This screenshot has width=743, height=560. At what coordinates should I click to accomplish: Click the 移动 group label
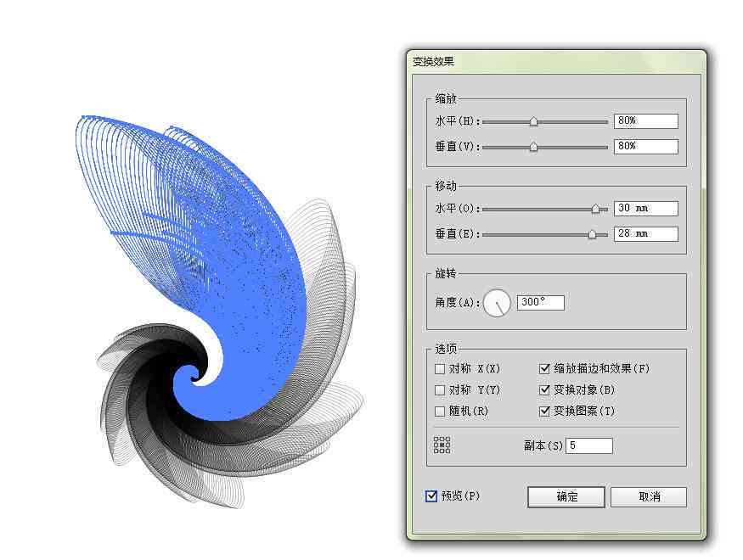(x=446, y=186)
